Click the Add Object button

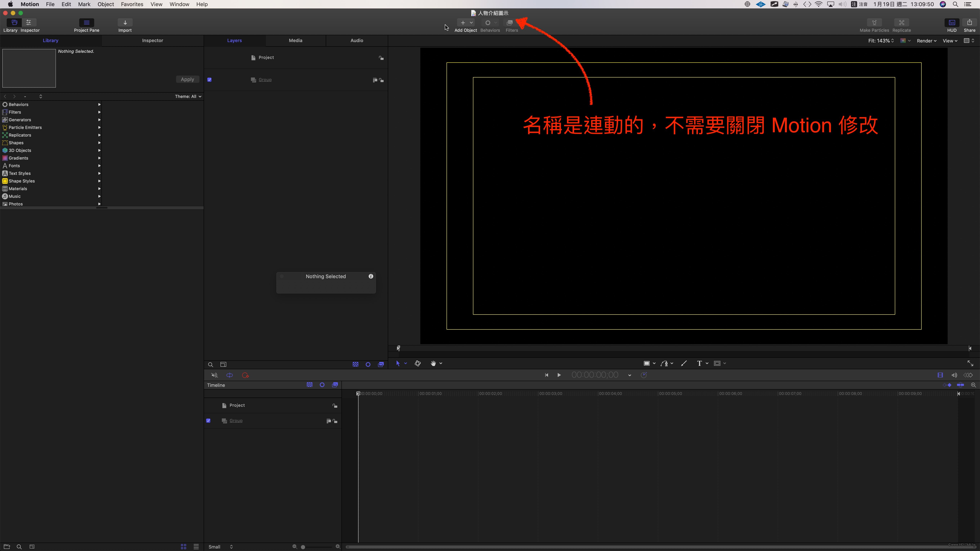463,23
